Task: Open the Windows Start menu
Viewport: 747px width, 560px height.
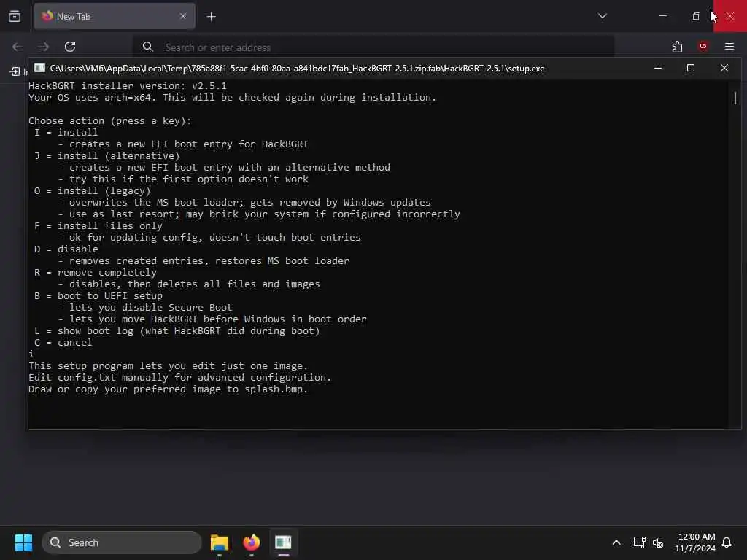Action: [23, 542]
